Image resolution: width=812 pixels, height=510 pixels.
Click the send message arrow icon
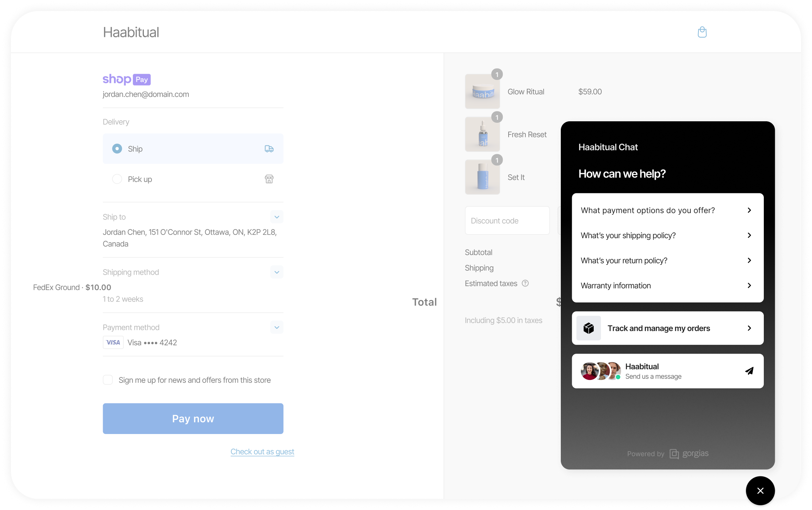coord(748,371)
